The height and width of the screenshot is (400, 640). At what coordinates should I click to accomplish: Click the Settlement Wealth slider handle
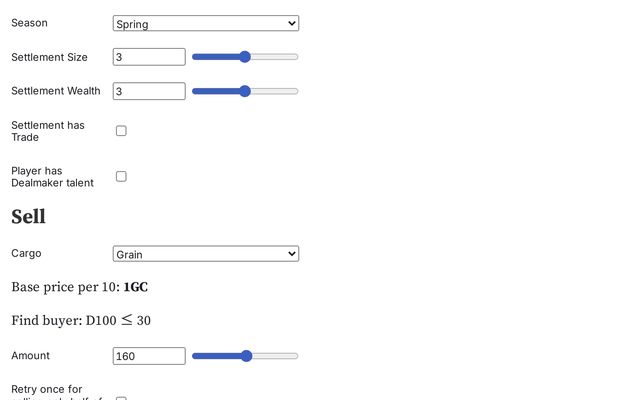245,91
